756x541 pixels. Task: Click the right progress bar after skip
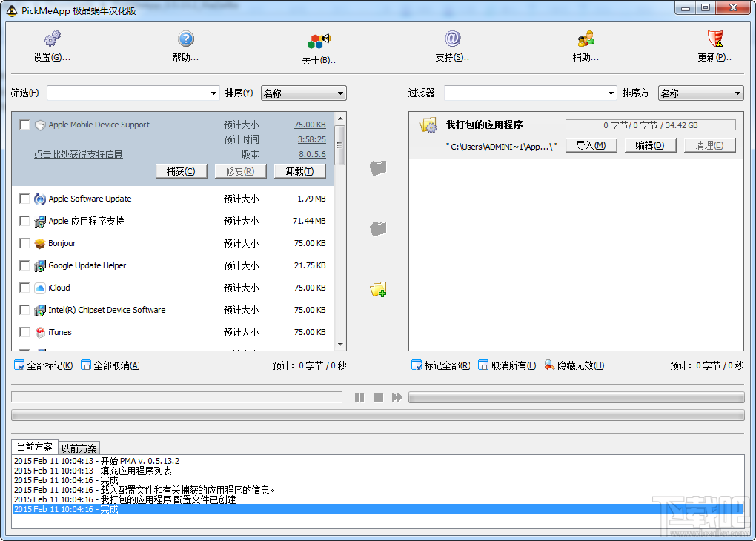point(576,397)
